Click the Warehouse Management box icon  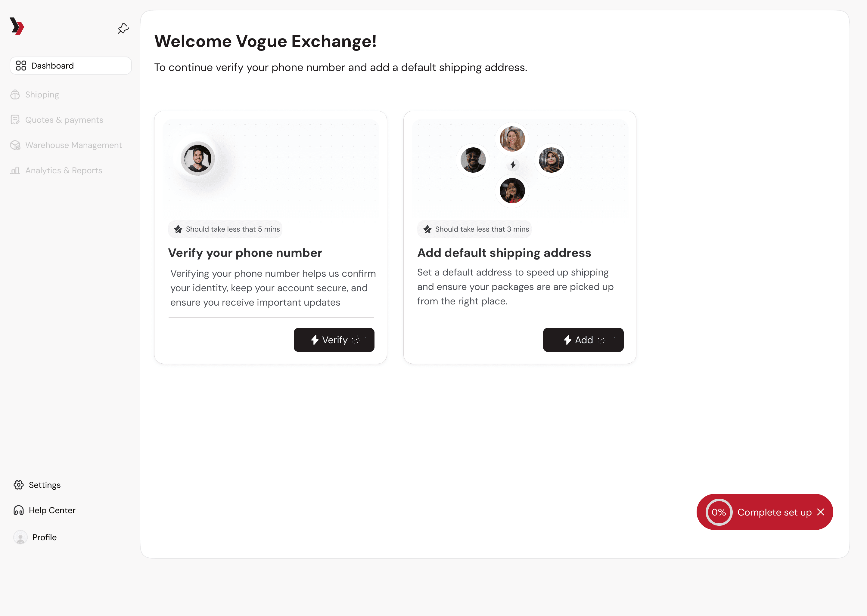click(x=15, y=145)
